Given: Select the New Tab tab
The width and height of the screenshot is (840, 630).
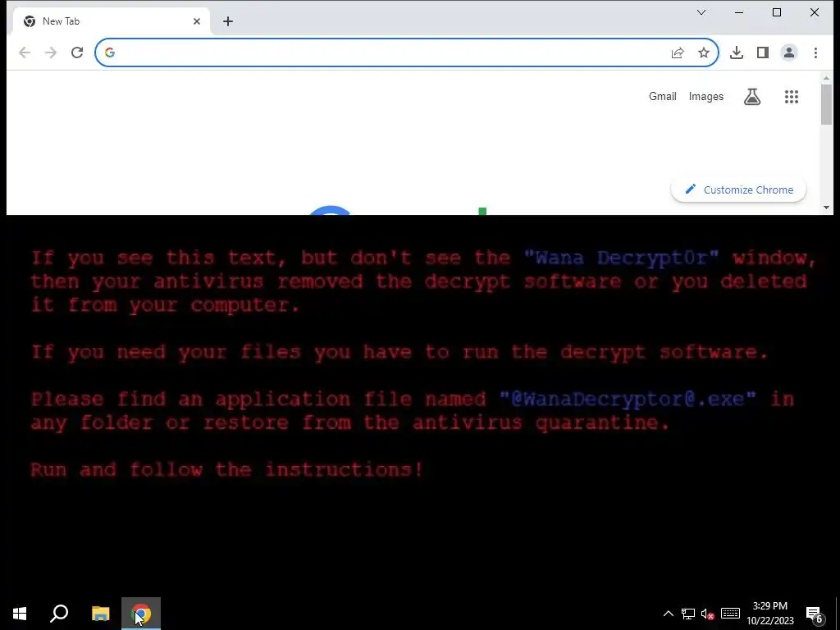Looking at the screenshot, I should pyautogui.click(x=110, y=21).
